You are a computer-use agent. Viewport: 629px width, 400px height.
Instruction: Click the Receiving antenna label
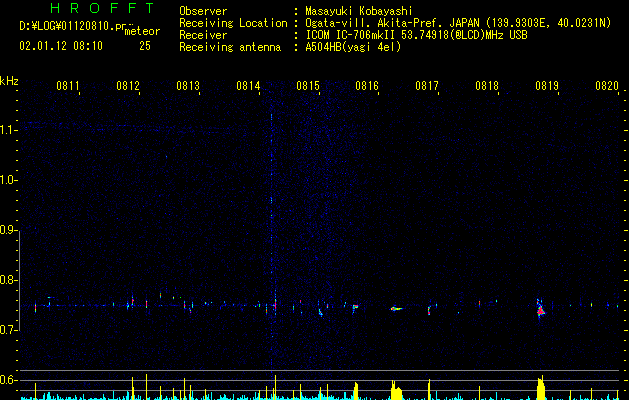[230, 47]
